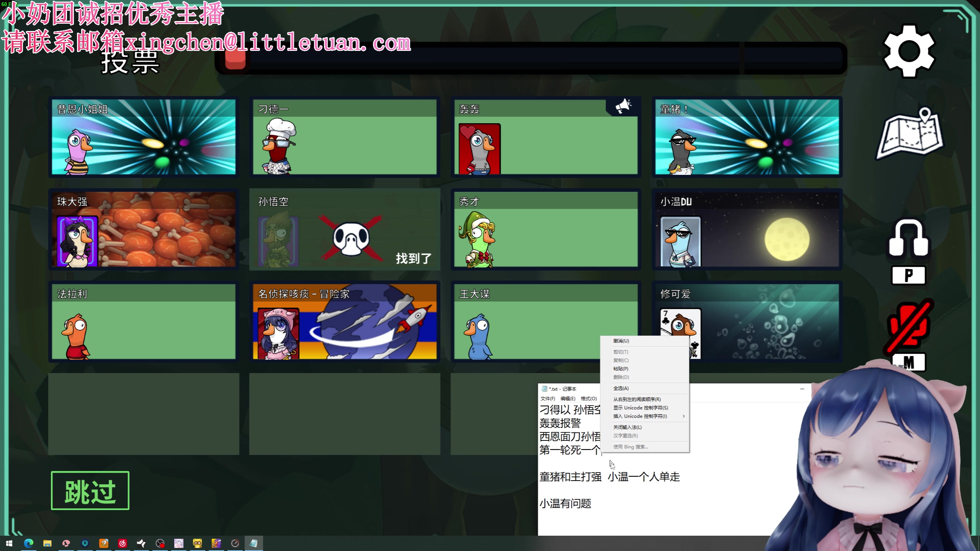
Task: Open the 格式(O) Notepad menu
Action: pos(588,399)
